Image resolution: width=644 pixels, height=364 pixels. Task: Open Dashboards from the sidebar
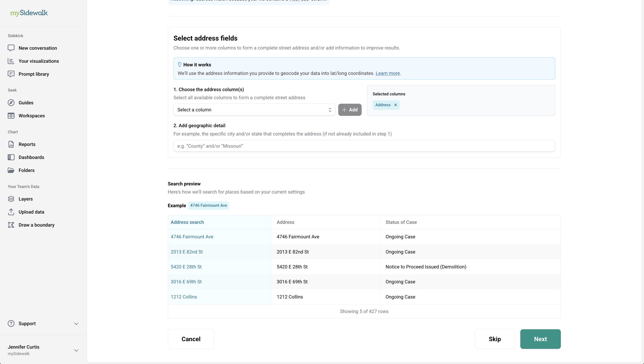31,157
